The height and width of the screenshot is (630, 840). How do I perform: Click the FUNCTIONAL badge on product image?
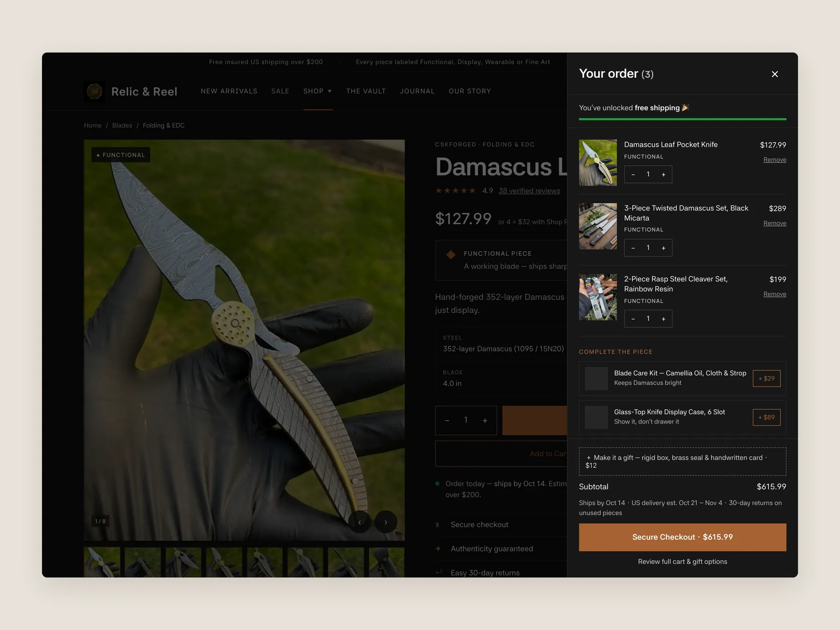pos(121,155)
